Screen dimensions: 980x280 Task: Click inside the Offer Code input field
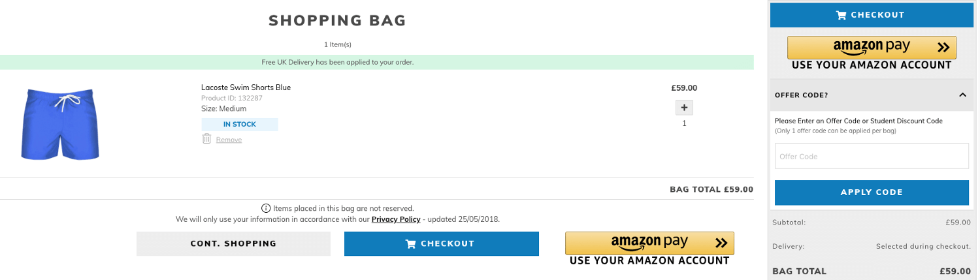tap(872, 156)
